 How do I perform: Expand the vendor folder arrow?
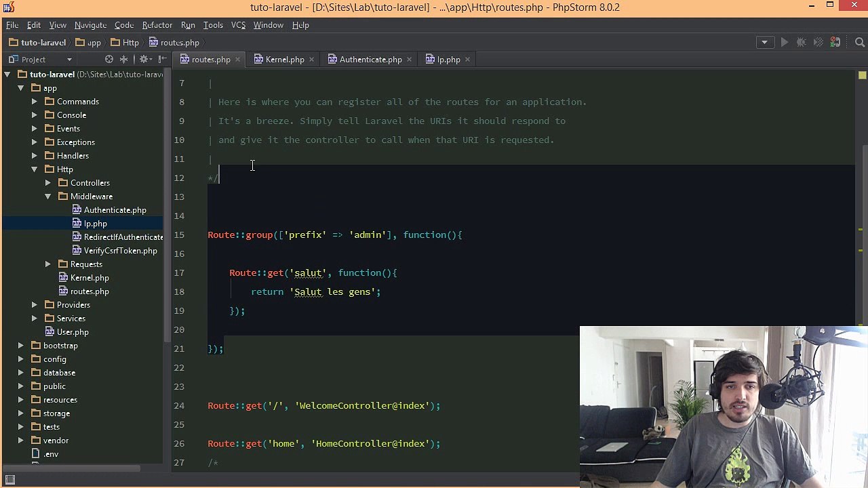pos(21,441)
